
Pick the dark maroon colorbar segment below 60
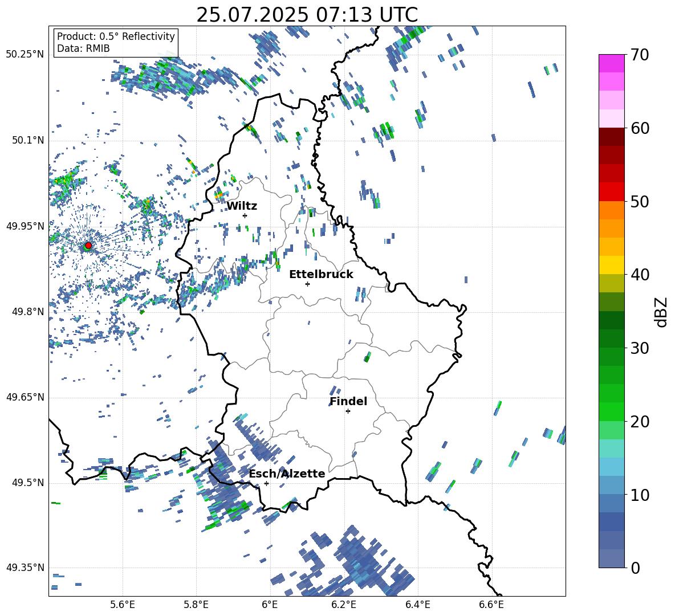coord(611,137)
